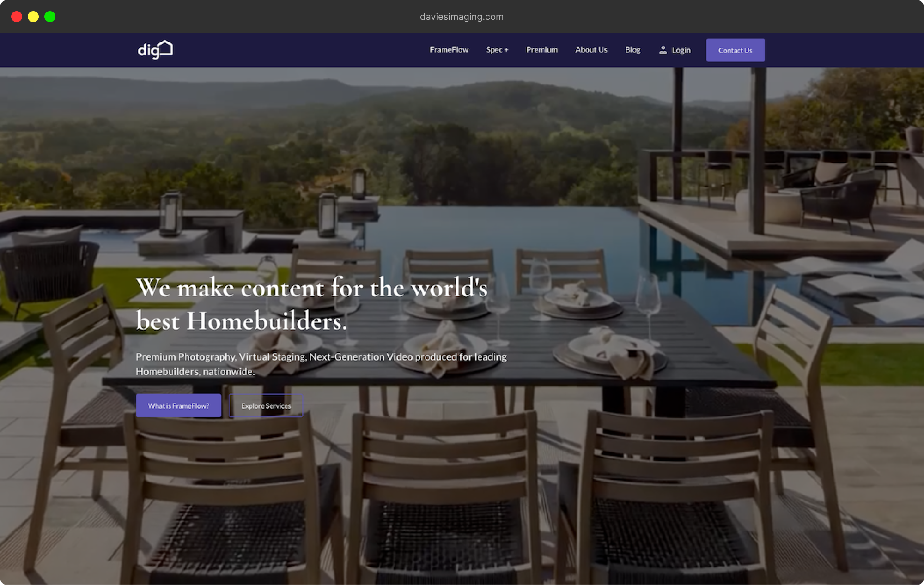Image resolution: width=924 pixels, height=585 pixels.
Task: Click the headline about world's best Homebuilders
Action: click(x=312, y=304)
